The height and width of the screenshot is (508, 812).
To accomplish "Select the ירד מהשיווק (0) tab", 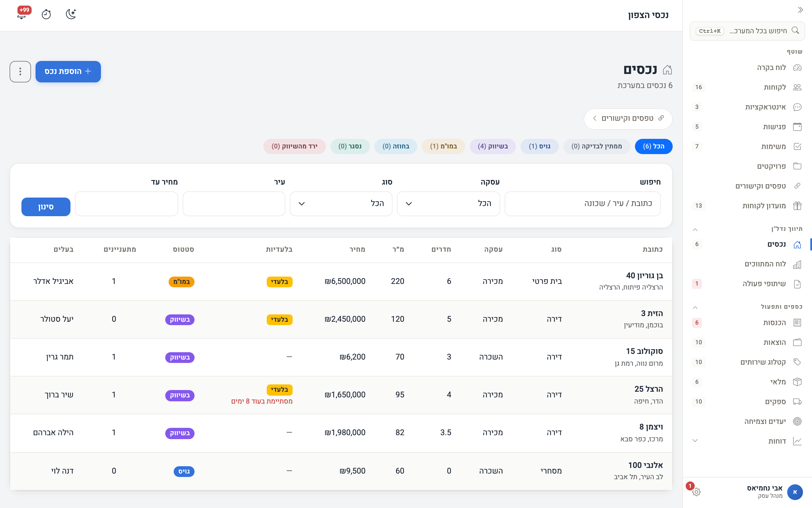I will click(294, 146).
